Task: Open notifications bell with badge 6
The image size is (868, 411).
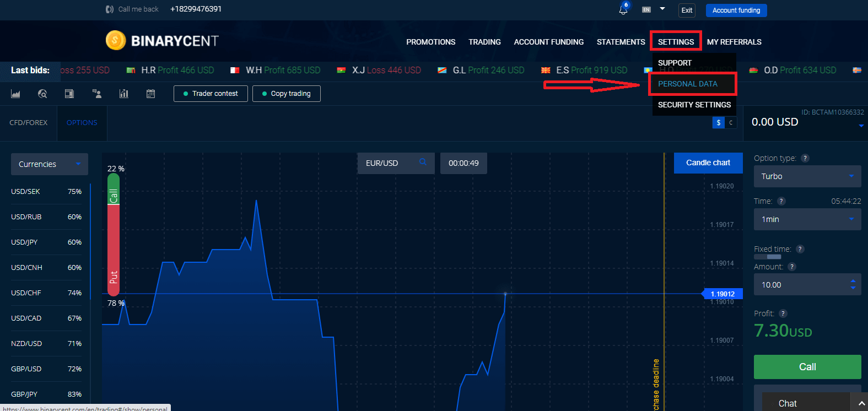Action: click(623, 9)
